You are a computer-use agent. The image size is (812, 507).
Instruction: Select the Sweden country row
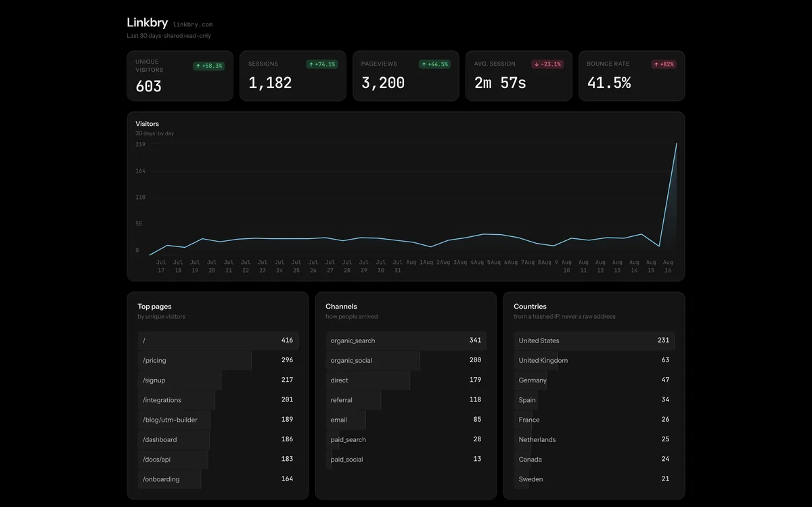tap(594, 479)
